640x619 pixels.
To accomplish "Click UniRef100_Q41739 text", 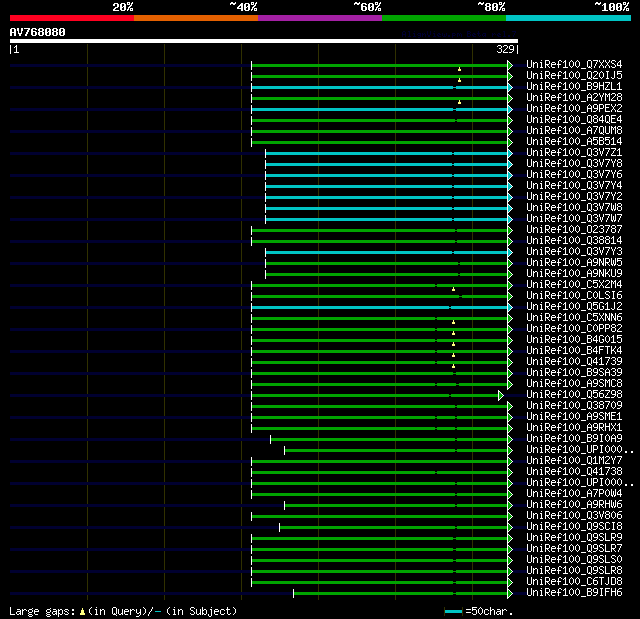I will (574, 362).
